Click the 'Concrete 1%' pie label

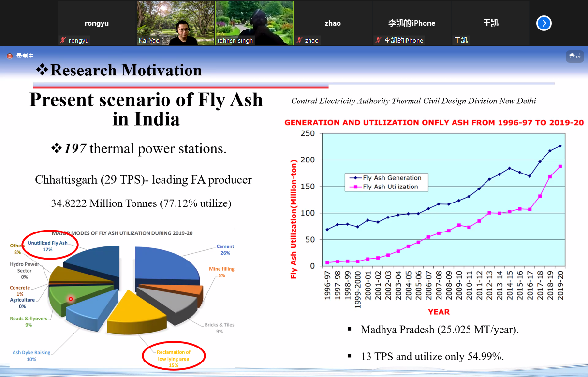click(20, 290)
